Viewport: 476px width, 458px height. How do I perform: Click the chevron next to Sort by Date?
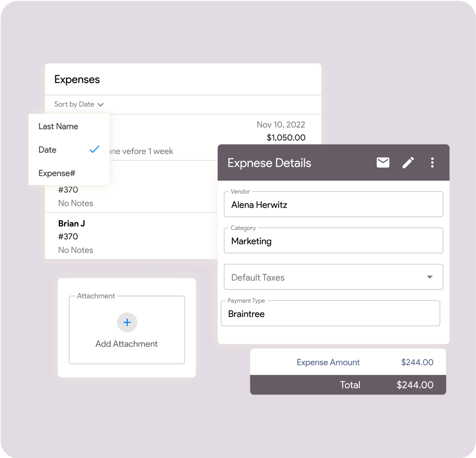click(101, 104)
